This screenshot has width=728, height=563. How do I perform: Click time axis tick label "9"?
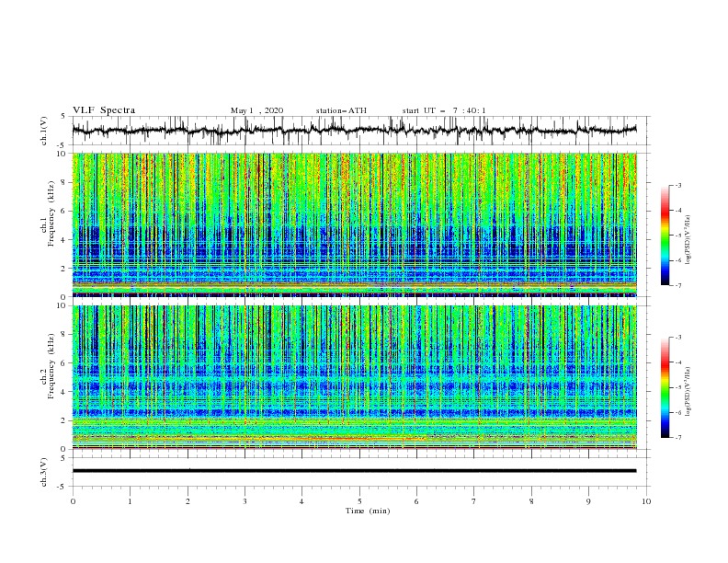click(588, 501)
